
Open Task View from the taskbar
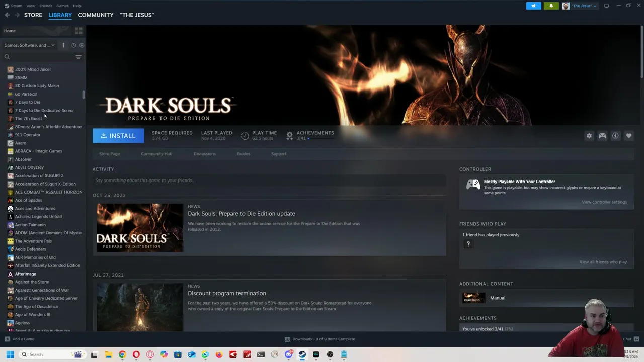tap(94, 355)
